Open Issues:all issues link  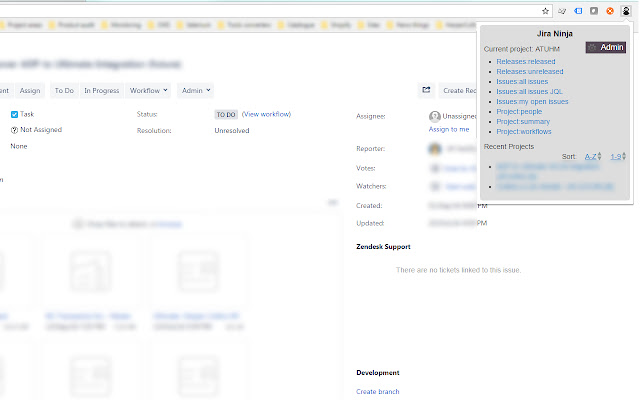(522, 82)
